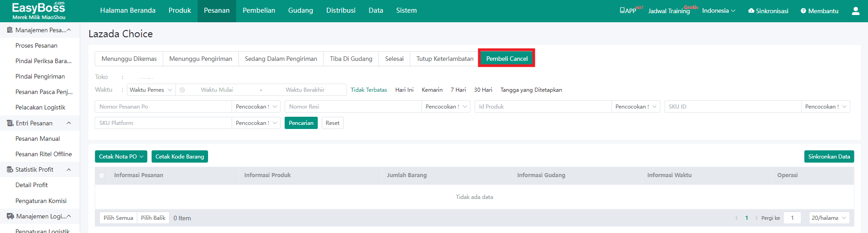Open the Data menu
The width and height of the screenshot is (868, 233).
(x=376, y=10)
